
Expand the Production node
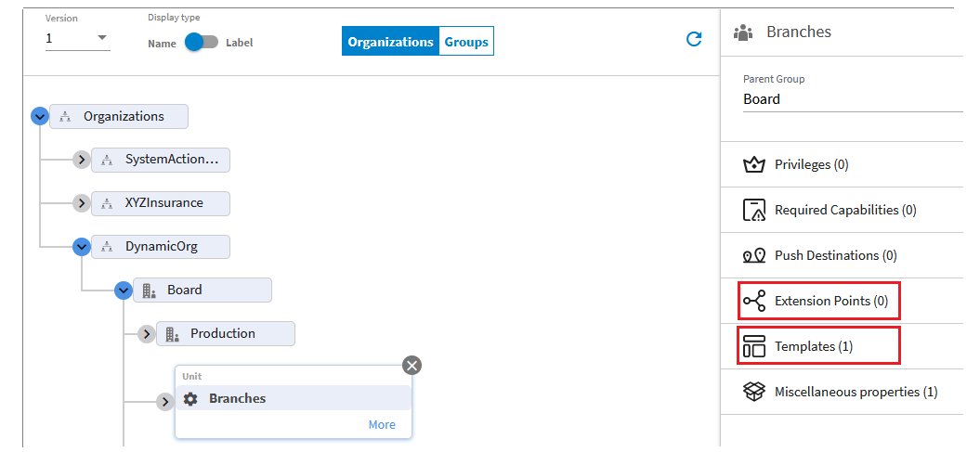[x=147, y=333]
